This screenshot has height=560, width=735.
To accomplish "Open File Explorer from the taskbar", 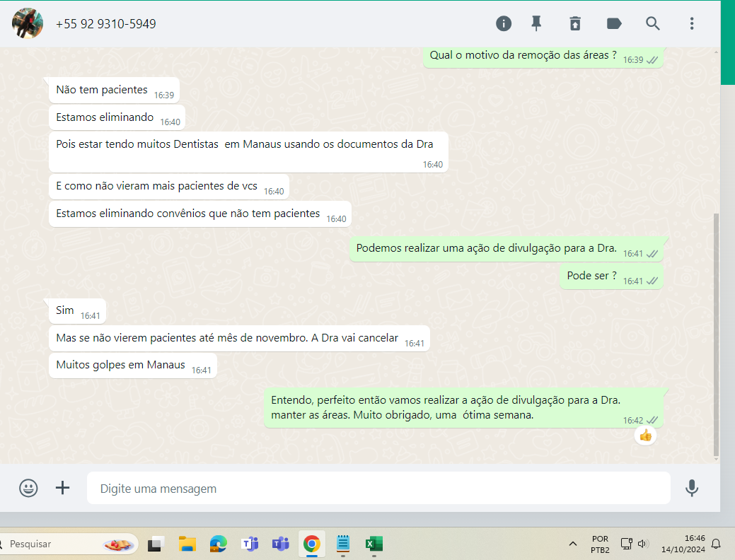I will tap(187, 544).
